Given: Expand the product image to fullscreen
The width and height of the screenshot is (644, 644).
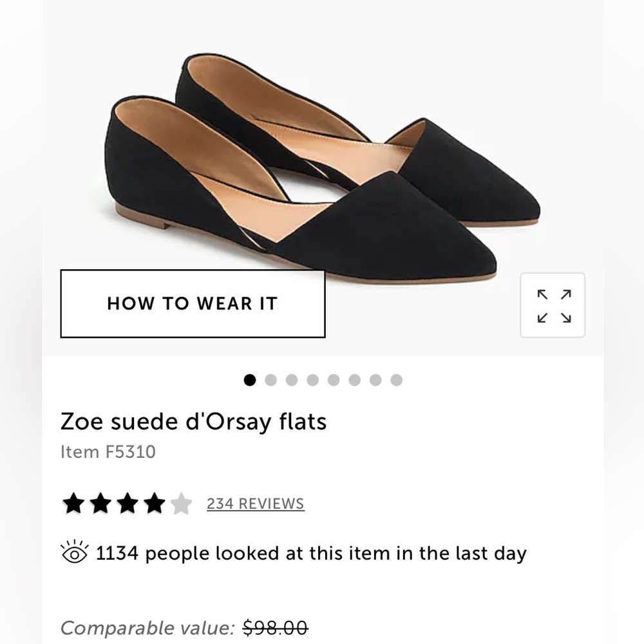Looking at the screenshot, I should pos(554,305).
